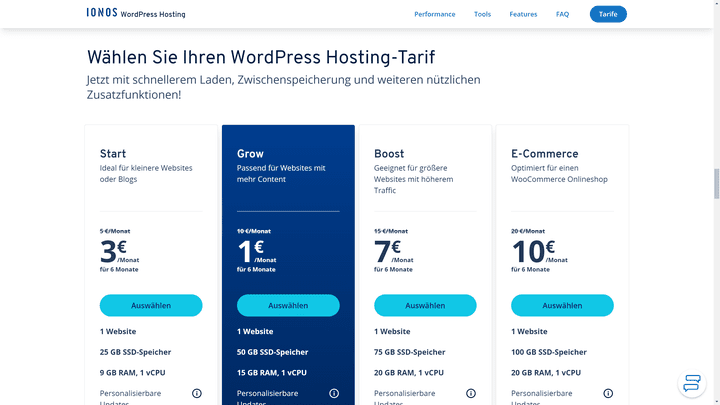Open the Tools navigation item
The image size is (720, 405).
(482, 14)
